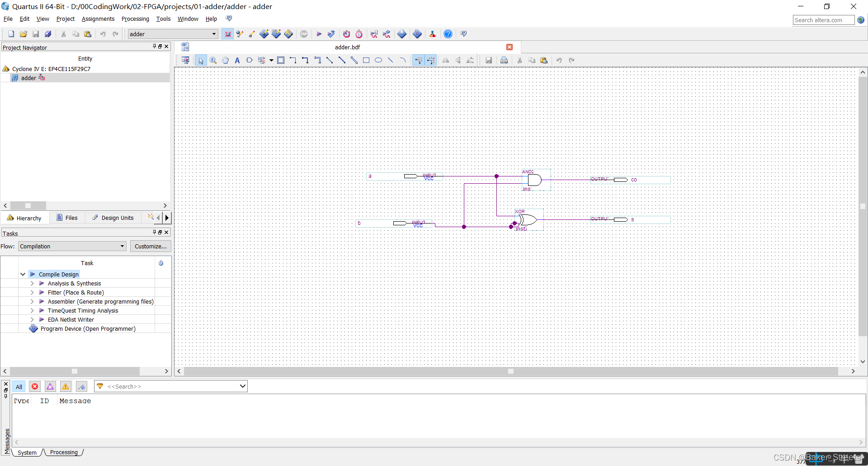The width and height of the screenshot is (868, 466).
Task: Select the Orthogonal Node tool
Action: tap(293, 60)
